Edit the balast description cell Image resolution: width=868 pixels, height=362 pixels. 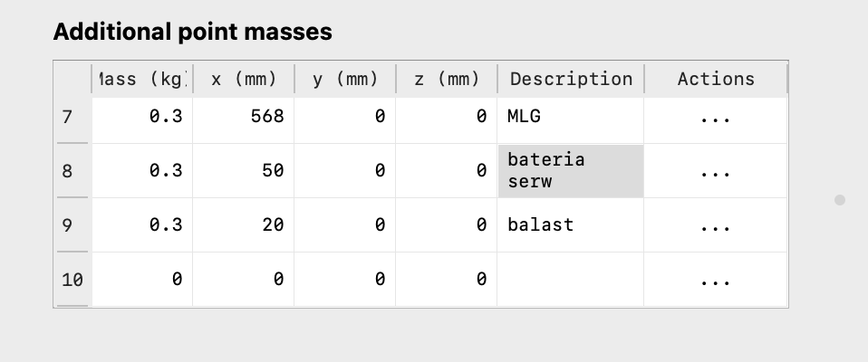[570, 224]
